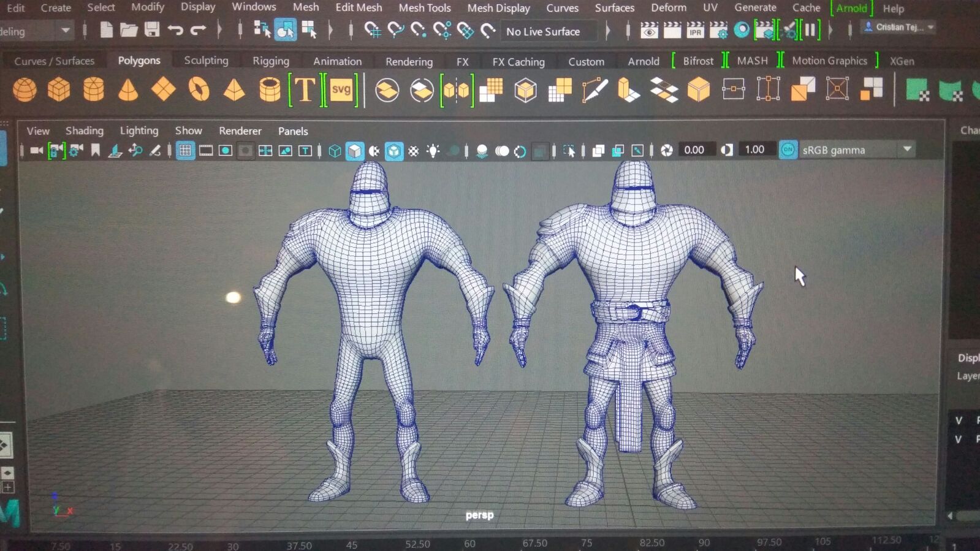Create a polygon cylinder from the shelf
The width and height of the screenshot is (980, 551).
pos(93,89)
